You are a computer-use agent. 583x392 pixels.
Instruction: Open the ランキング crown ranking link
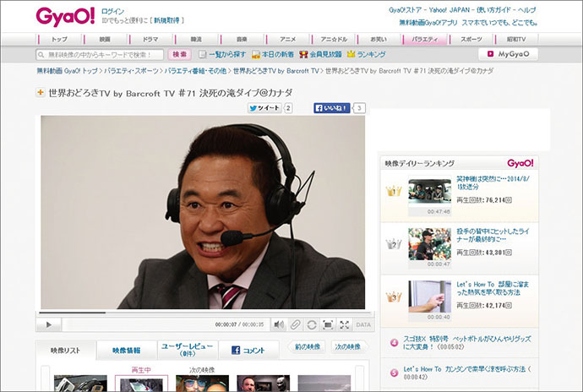coord(366,54)
